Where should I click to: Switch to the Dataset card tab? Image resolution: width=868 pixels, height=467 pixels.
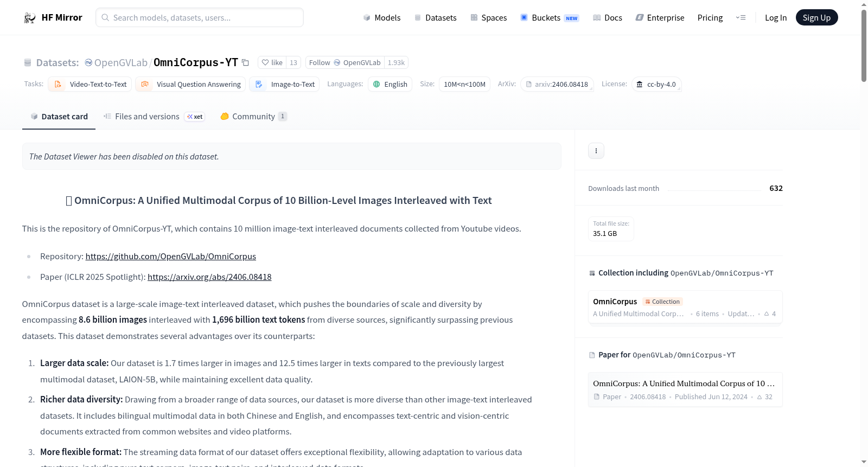[59, 116]
